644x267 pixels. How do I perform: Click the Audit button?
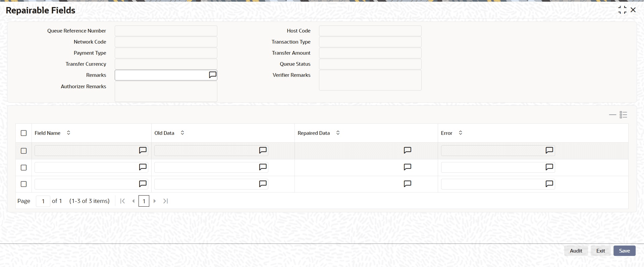[x=576, y=251]
